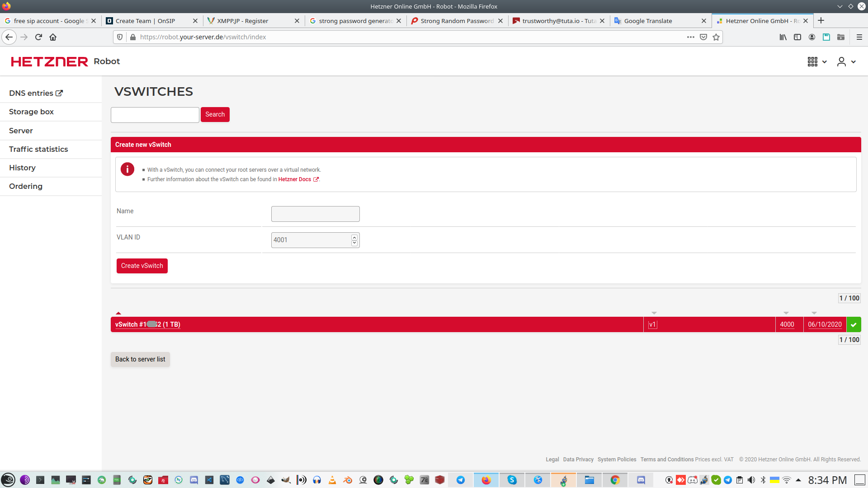Click the Firefox home icon
Image resolution: width=868 pixels, height=488 pixels.
pos(53,37)
